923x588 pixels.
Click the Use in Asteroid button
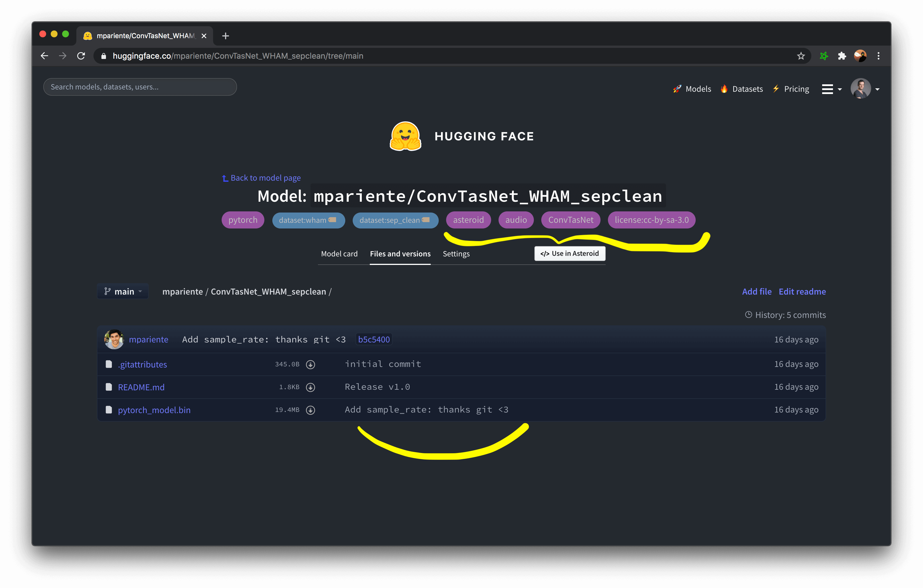569,253
